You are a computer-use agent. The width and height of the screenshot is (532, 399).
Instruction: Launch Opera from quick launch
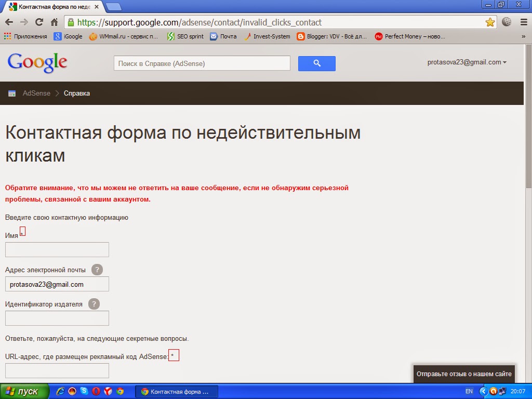point(96,392)
